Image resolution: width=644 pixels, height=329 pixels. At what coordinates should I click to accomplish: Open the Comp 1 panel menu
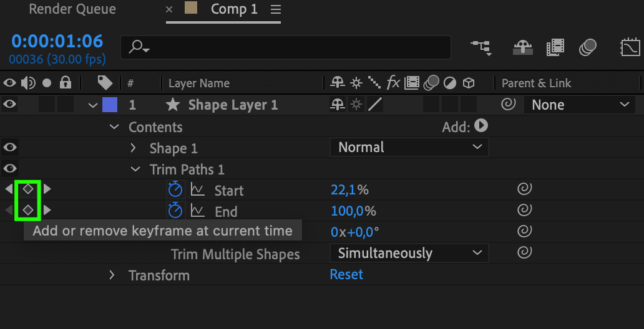click(x=276, y=9)
